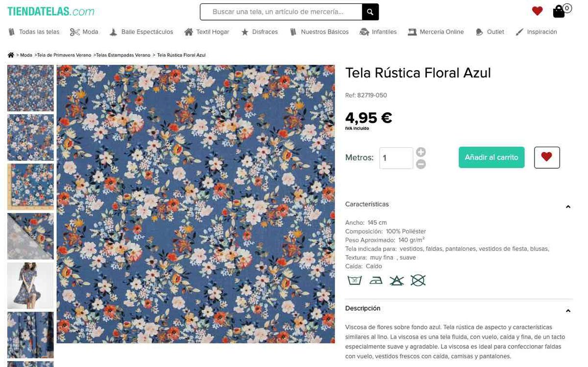This screenshot has height=367, width=588.
Task: Increase meters with the plus icon
Action: (420, 152)
